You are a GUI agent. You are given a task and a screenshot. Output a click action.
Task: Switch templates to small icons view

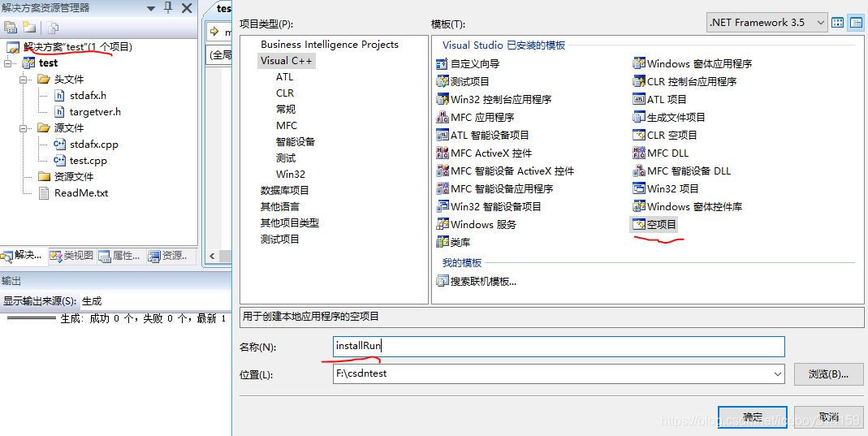coord(856,22)
